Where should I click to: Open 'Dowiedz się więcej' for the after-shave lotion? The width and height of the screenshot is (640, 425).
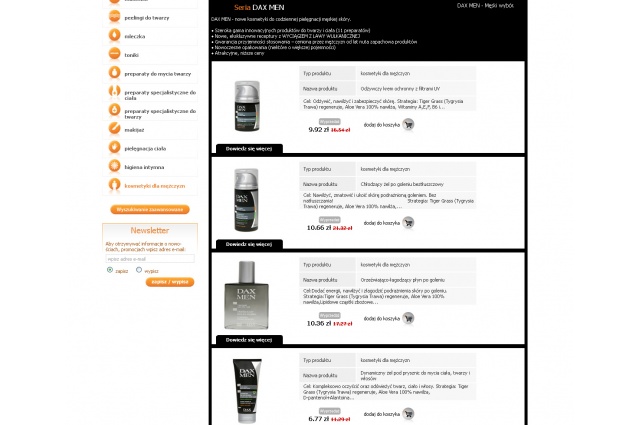[249, 340]
